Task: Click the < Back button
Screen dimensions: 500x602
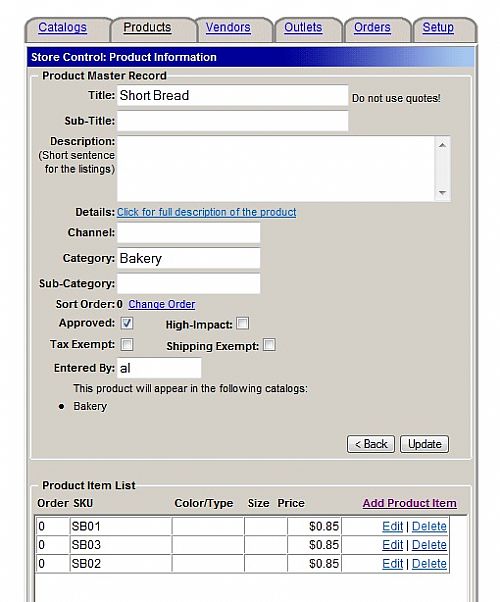Action: 371,444
